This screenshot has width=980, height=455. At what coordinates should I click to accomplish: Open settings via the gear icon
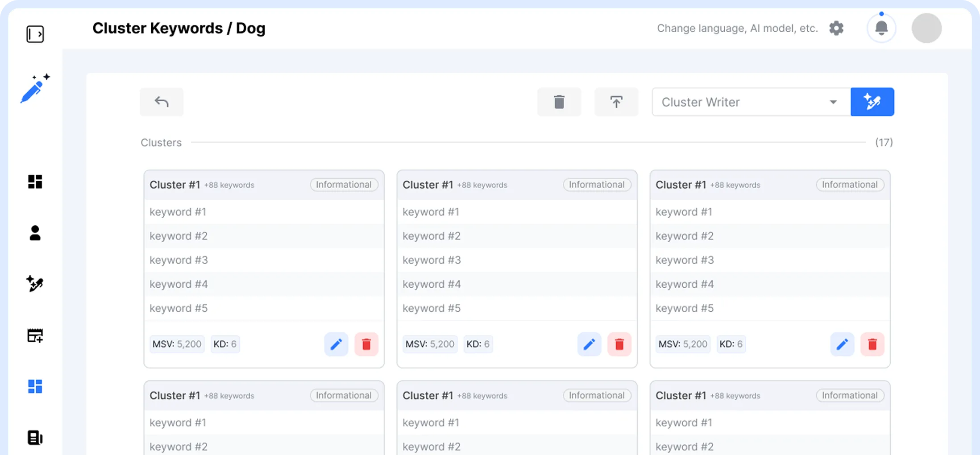(836, 28)
